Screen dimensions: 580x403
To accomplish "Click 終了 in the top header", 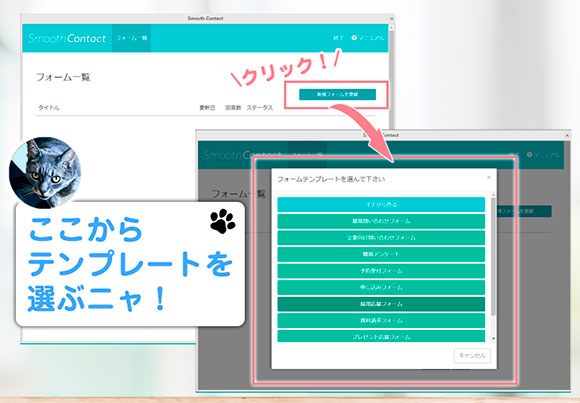I will pos(338,38).
